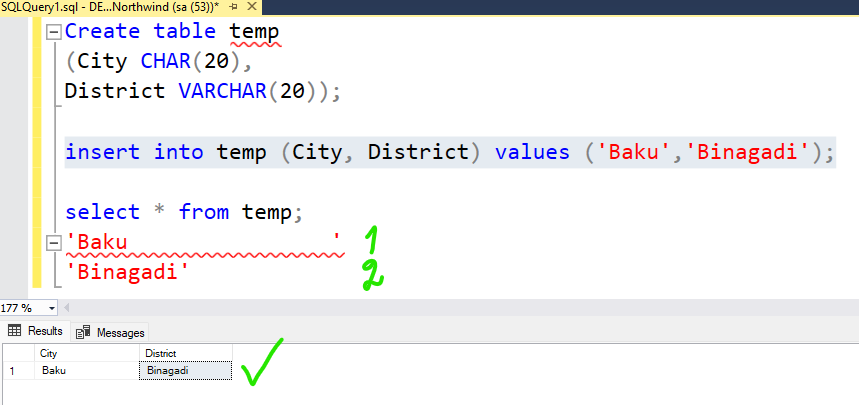Viewport: 859px width, 405px height.
Task: Switch to the Messages tab
Action: pos(110,332)
